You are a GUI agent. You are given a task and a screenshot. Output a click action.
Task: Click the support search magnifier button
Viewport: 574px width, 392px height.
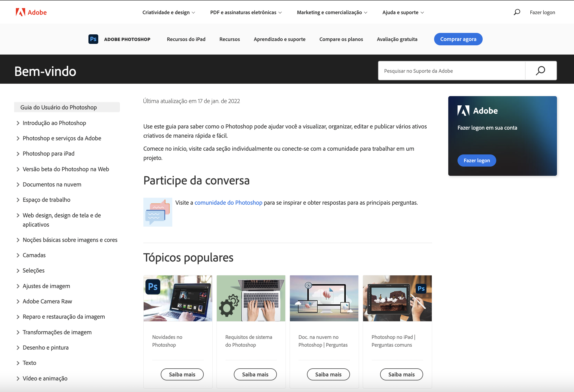pos(540,71)
